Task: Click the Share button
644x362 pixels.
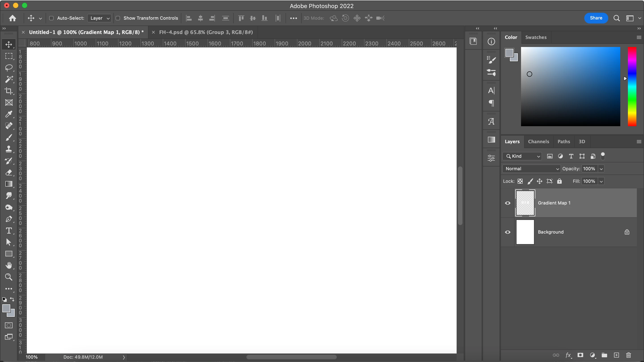Action: (x=596, y=18)
